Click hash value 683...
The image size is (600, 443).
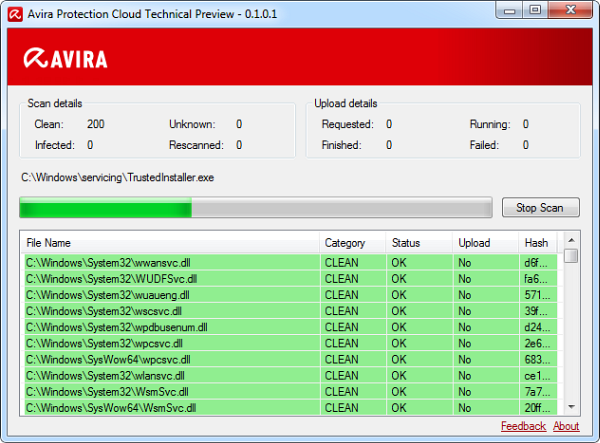tap(537, 359)
